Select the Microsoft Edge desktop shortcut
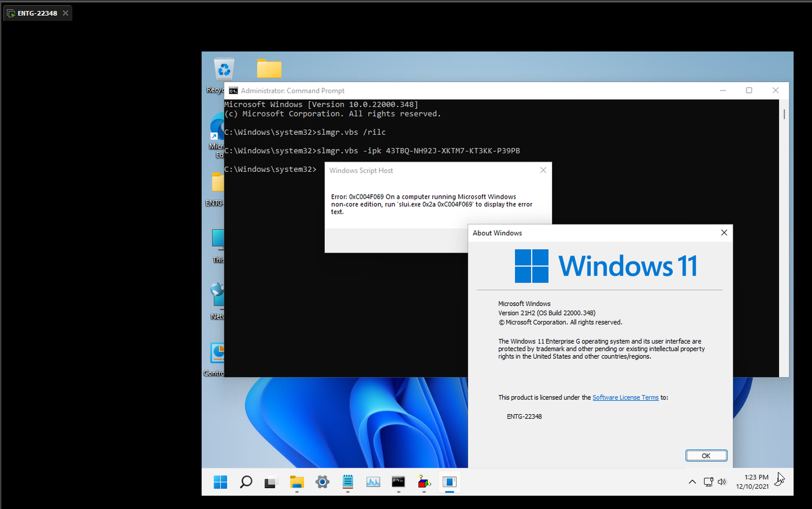The height and width of the screenshot is (509, 812). click(217, 135)
